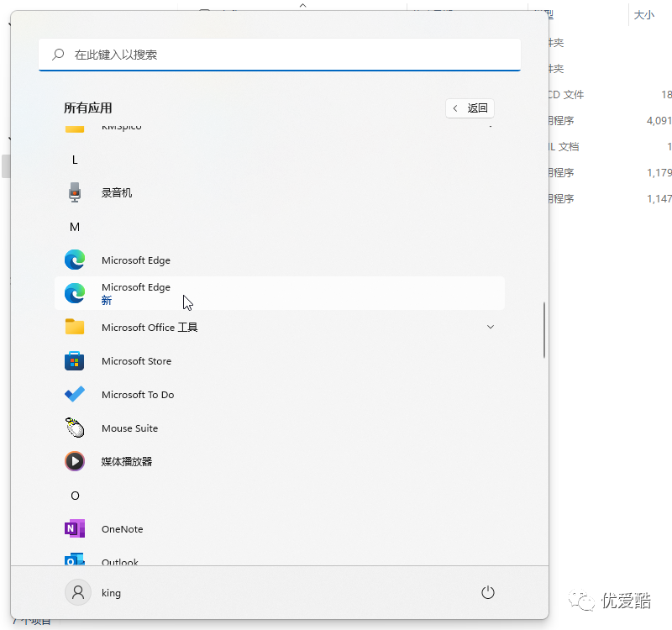672x630 pixels.
Task: Focus the 在此键入以搜索 search box
Action: (x=280, y=55)
